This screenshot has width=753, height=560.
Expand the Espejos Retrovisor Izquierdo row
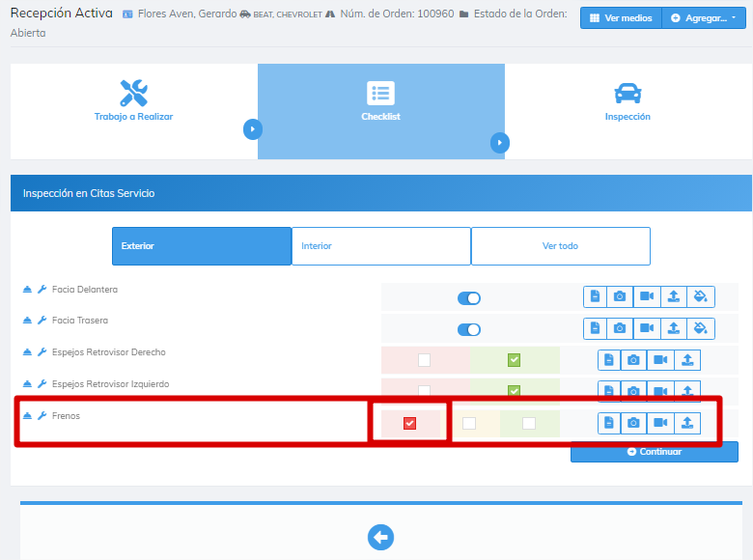click(x=27, y=384)
